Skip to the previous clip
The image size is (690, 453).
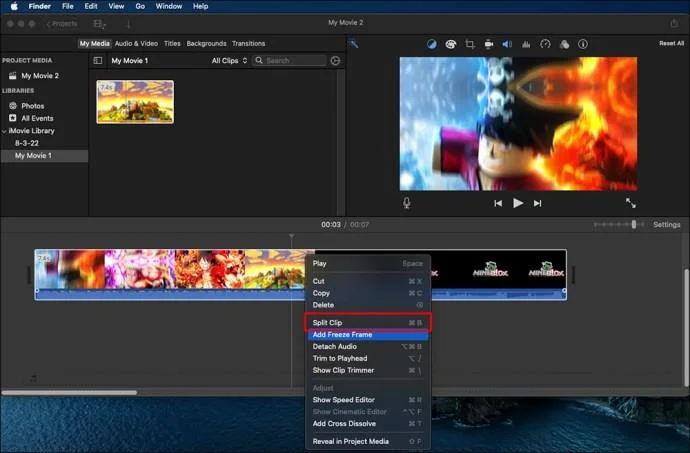point(498,203)
